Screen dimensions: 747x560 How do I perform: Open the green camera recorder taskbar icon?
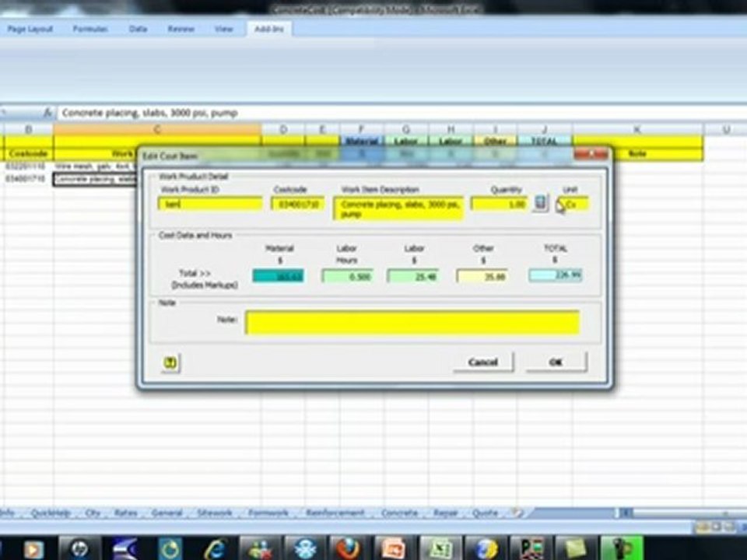coord(621,548)
